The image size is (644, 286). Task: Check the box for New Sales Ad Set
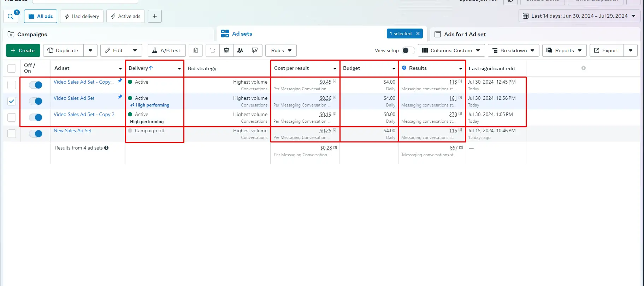[12, 134]
